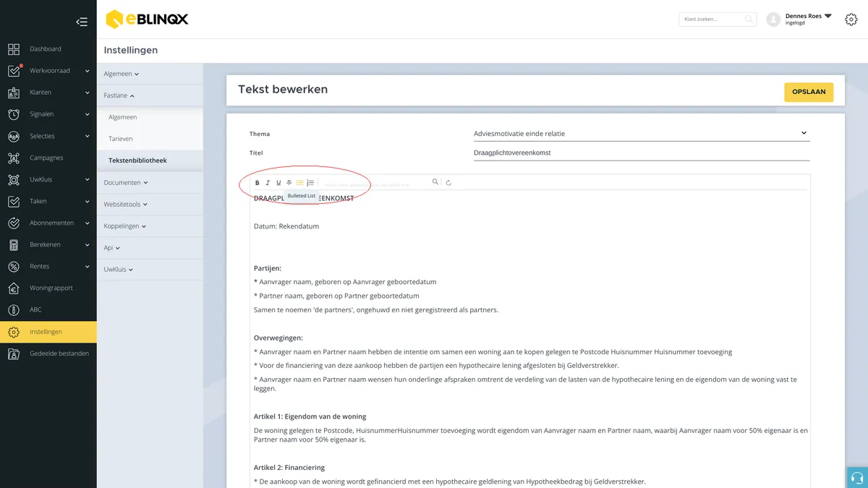
Task: Toggle underline in the editor toolbar
Action: 278,183
